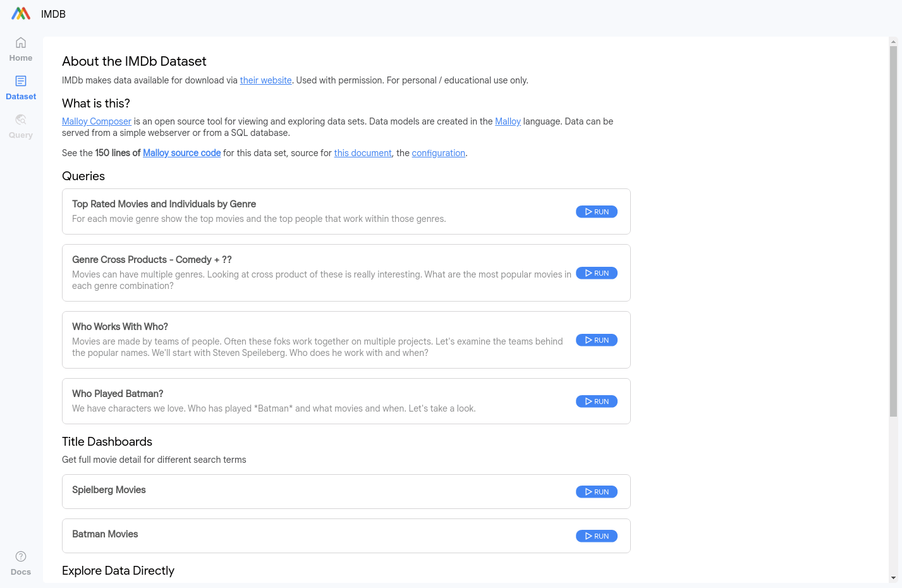
Task: Click the scrollbar up arrow
Action: pyautogui.click(x=893, y=42)
